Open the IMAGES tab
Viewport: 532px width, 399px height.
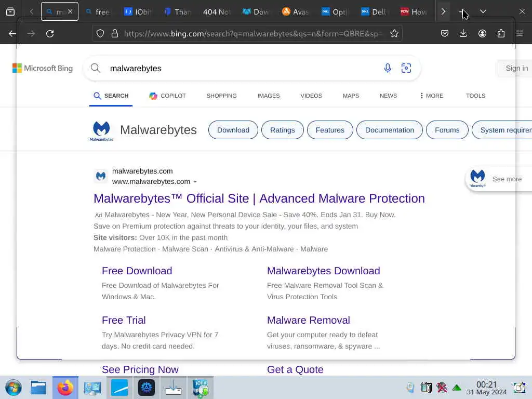(x=269, y=96)
